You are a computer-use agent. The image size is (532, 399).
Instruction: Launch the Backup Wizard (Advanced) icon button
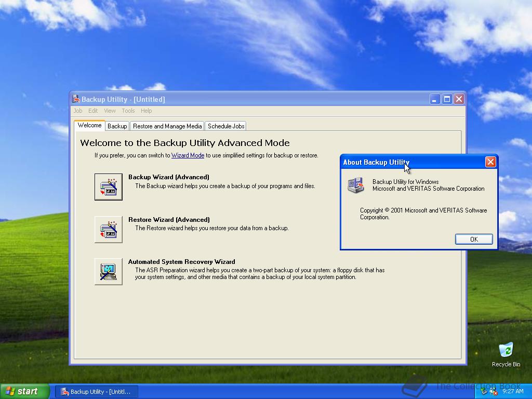(x=108, y=187)
